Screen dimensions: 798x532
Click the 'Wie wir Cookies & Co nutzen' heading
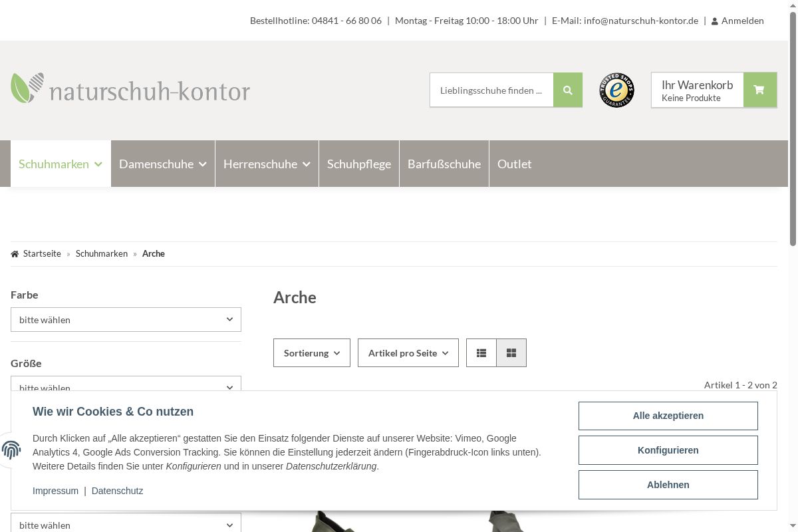[x=113, y=412]
